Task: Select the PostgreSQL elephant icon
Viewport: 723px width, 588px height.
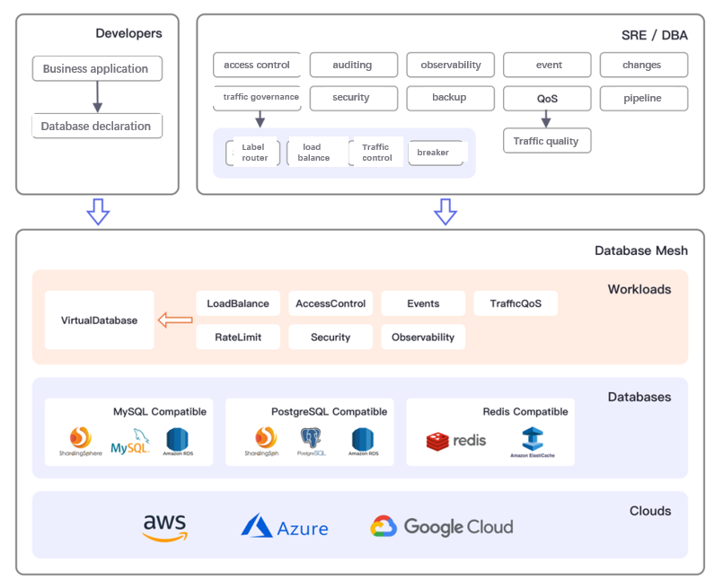Action: point(312,442)
